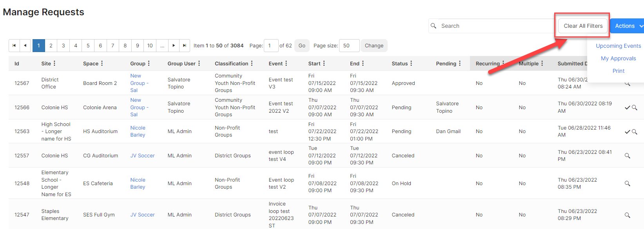
Task: Open column menu for Status
Action: click(411, 63)
